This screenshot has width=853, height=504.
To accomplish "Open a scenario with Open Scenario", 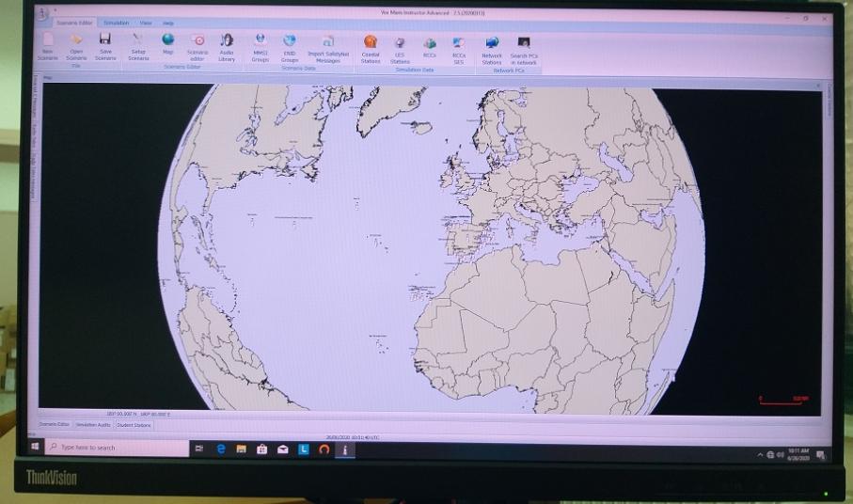I will (x=76, y=40).
